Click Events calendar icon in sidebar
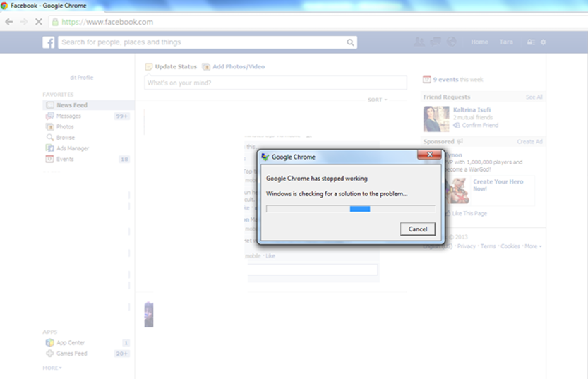 pyautogui.click(x=50, y=159)
